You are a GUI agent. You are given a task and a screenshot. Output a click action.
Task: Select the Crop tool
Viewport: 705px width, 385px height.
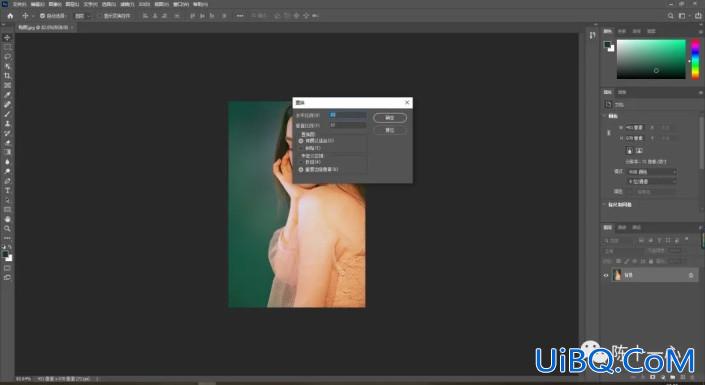point(7,76)
